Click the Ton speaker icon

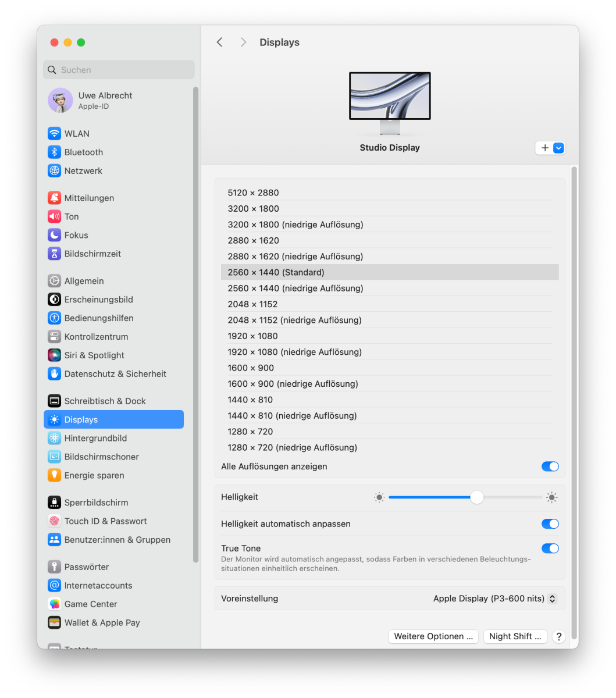54,217
